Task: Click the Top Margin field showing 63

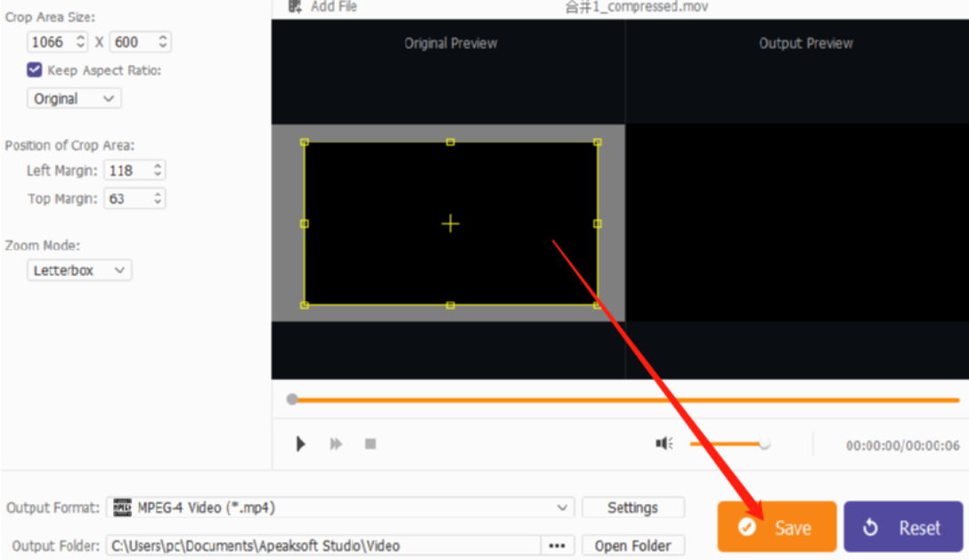Action: tap(134, 199)
